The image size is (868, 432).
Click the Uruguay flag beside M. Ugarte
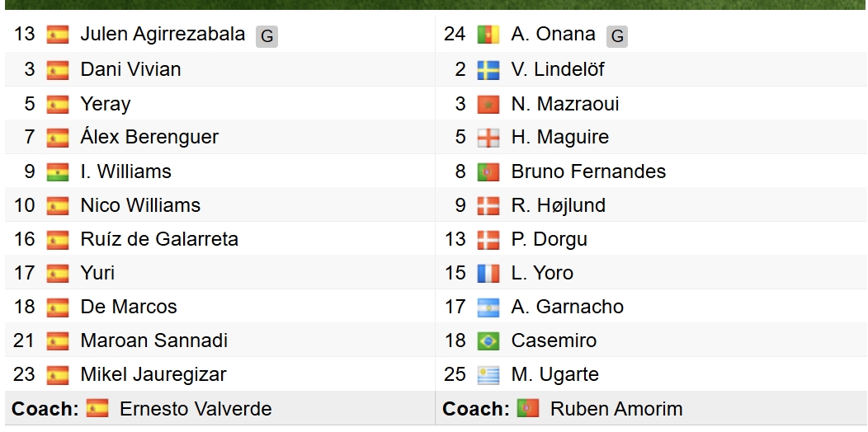(488, 375)
